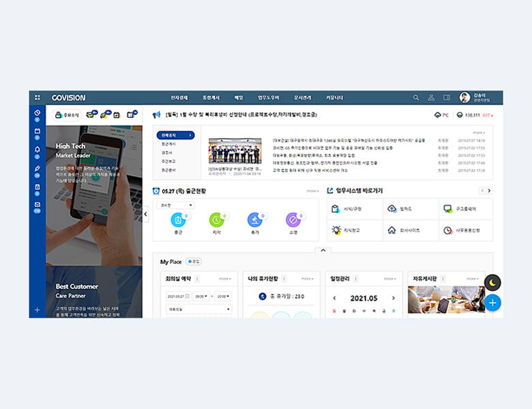Open the notification bell in left sidebar
Image resolution: width=532 pixels, height=409 pixels.
click(38, 149)
